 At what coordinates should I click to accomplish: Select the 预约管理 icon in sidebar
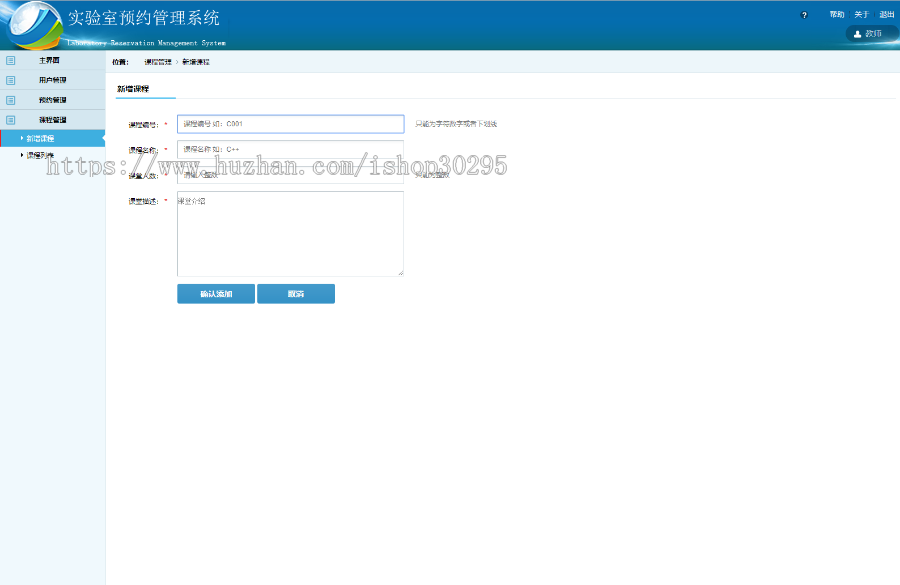[10, 99]
